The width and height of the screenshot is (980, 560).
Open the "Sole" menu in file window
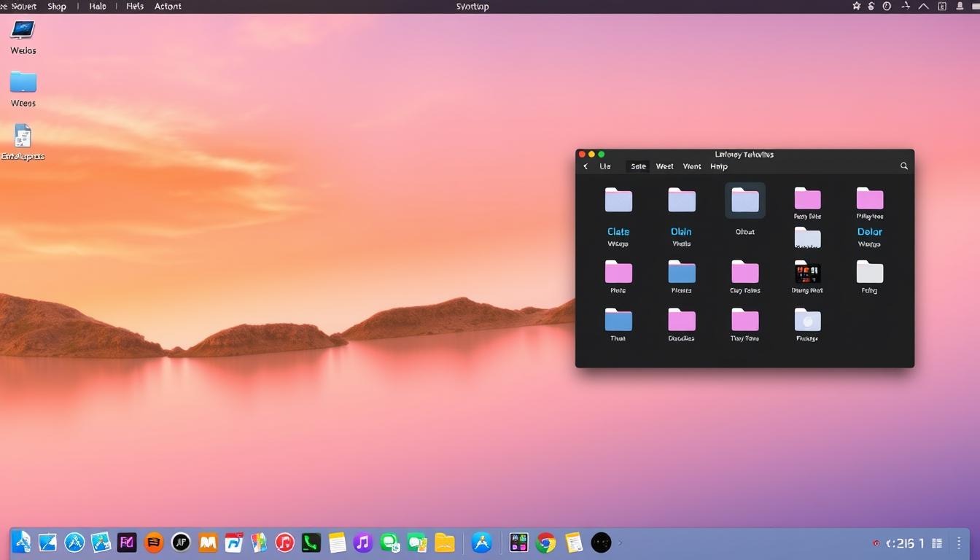(x=638, y=166)
